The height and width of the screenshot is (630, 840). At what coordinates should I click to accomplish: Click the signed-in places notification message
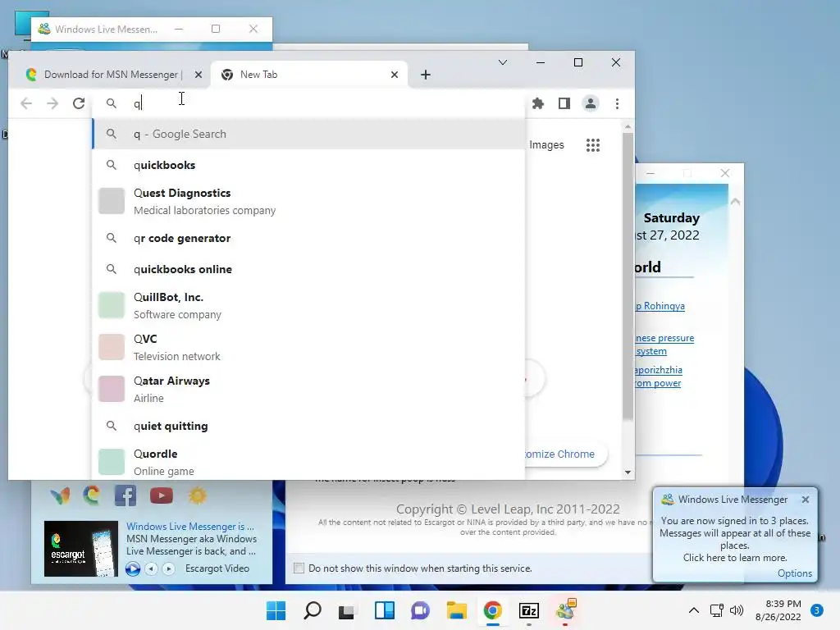[x=734, y=539]
